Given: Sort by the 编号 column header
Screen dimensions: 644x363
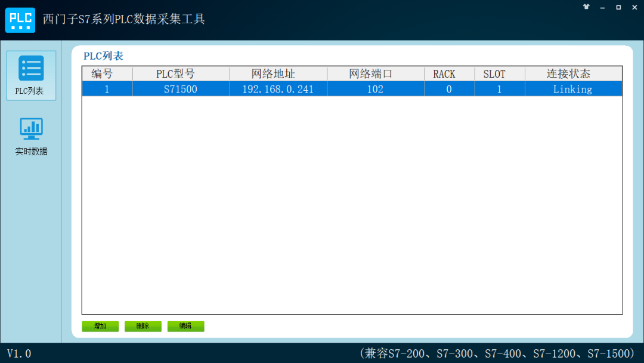Looking at the screenshot, I should click(107, 74).
